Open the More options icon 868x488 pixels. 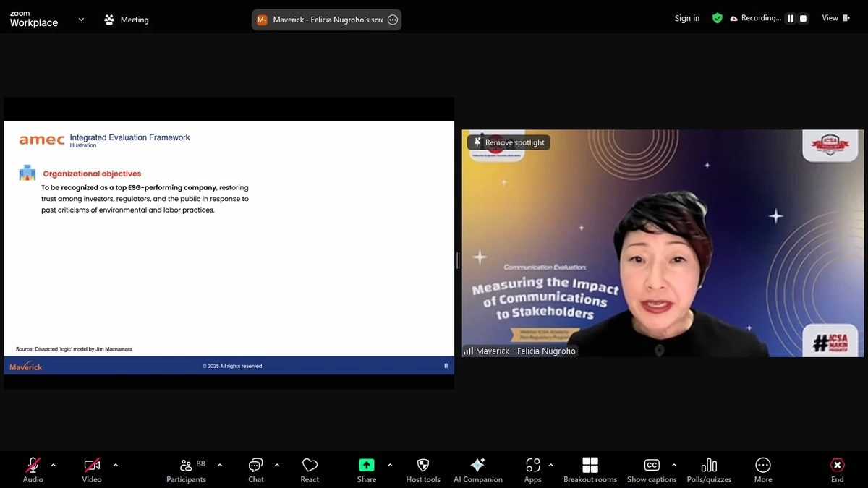[x=762, y=468]
